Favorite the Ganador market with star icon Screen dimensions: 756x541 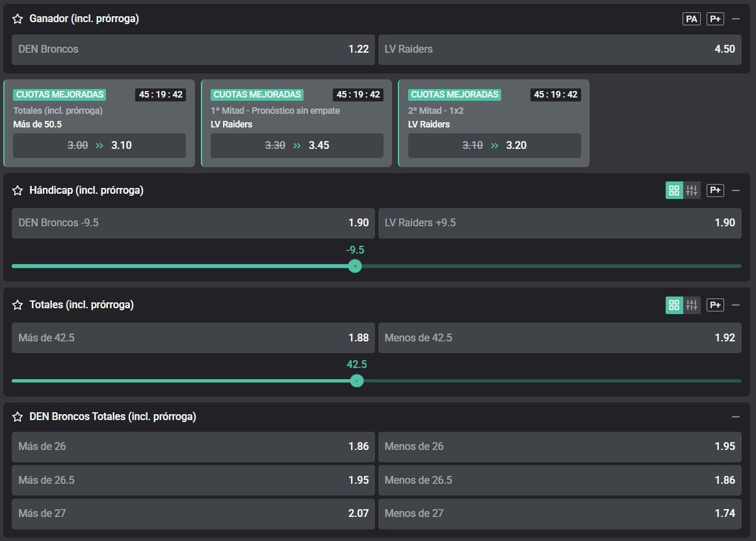(18, 20)
